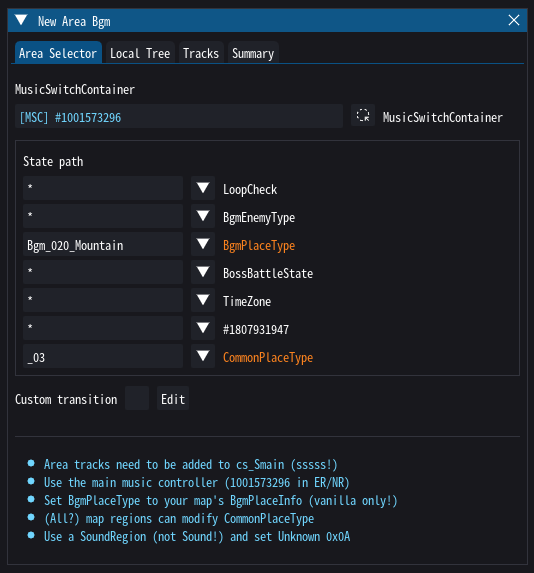Image resolution: width=534 pixels, height=573 pixels.
Task: Collapse the New Area Bgm window triangle
Action: pyautogui.click(x=21, y=20)
